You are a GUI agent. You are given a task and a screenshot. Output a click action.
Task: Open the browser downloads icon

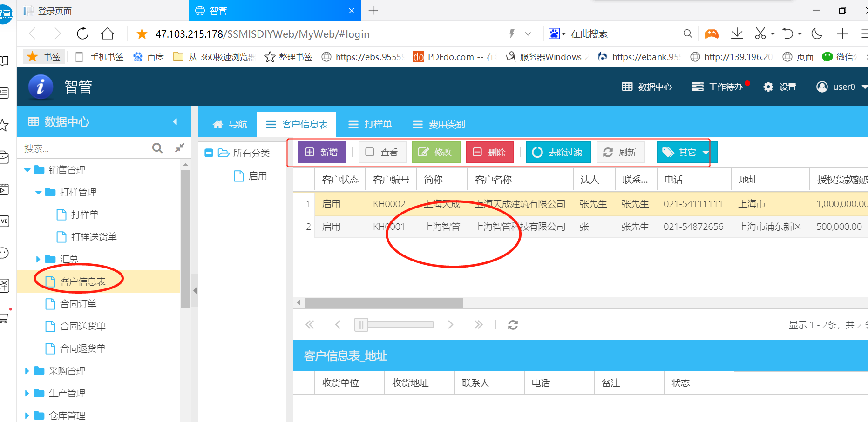click(737, 33)
